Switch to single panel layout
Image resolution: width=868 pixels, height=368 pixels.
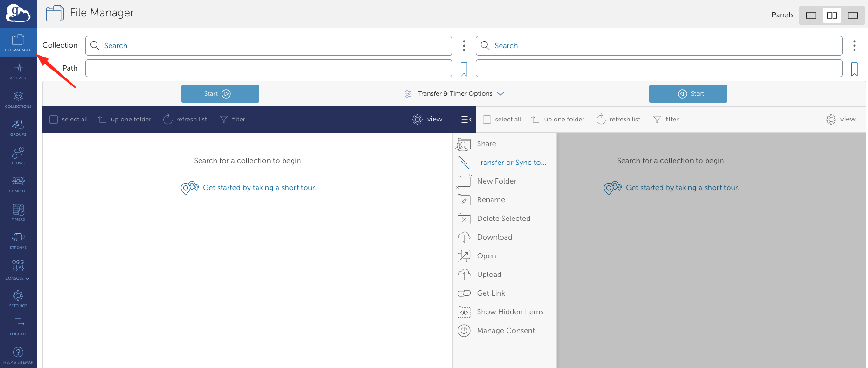point(811,15)
